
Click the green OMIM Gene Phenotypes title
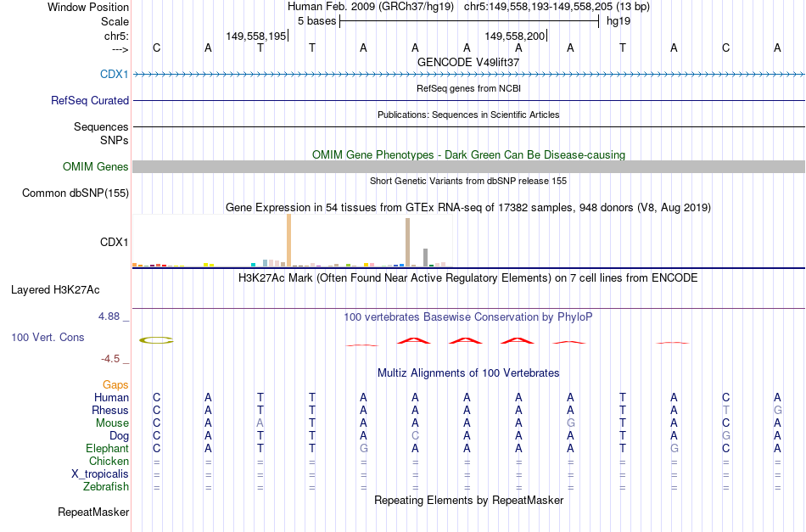click(468, 154)
